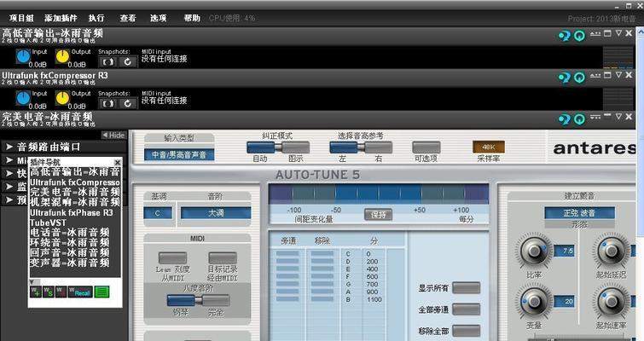The width and height of the screenshot is (644, 341).
Task: Toggle 移除 for note E
Action: (322, 269)
